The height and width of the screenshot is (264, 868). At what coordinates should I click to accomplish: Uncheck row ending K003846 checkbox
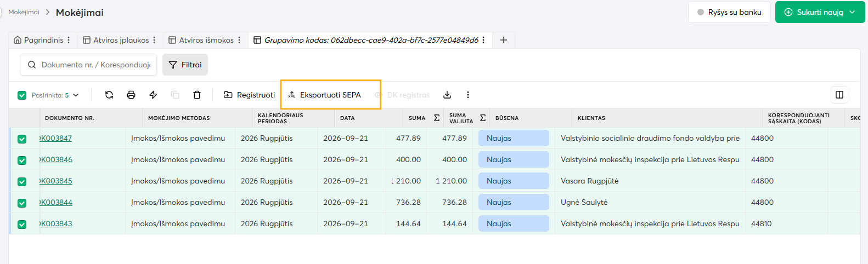(22, 160)
